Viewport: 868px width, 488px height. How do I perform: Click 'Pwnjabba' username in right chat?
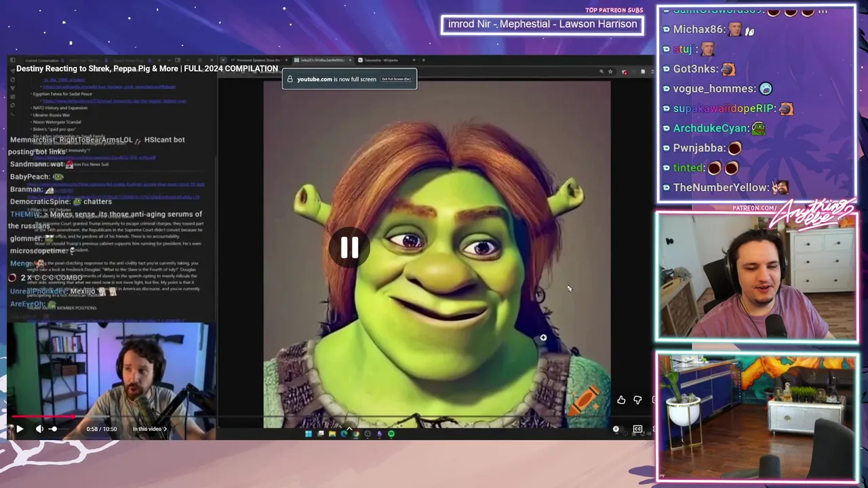698,147
